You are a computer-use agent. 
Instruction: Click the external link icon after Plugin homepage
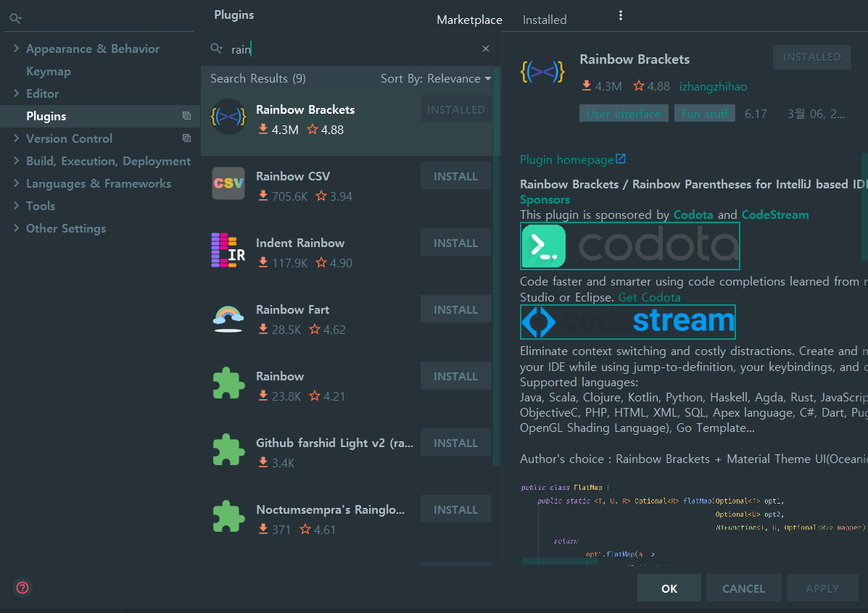click(621, 159)
